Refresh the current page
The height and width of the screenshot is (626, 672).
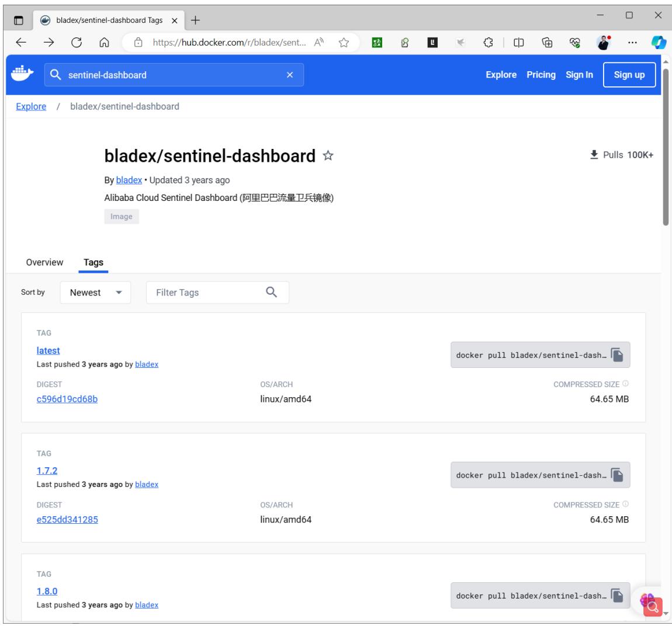(77, 43)
